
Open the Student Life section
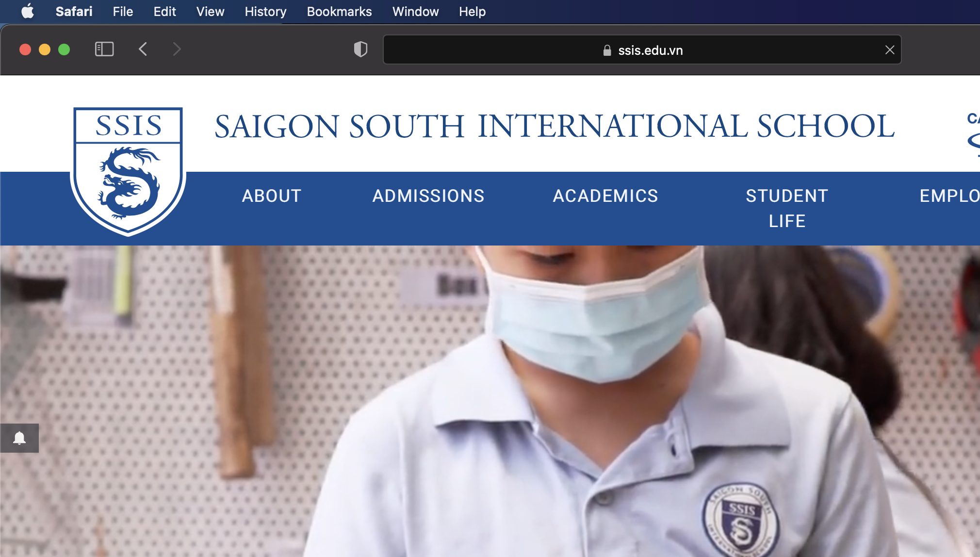787,208
